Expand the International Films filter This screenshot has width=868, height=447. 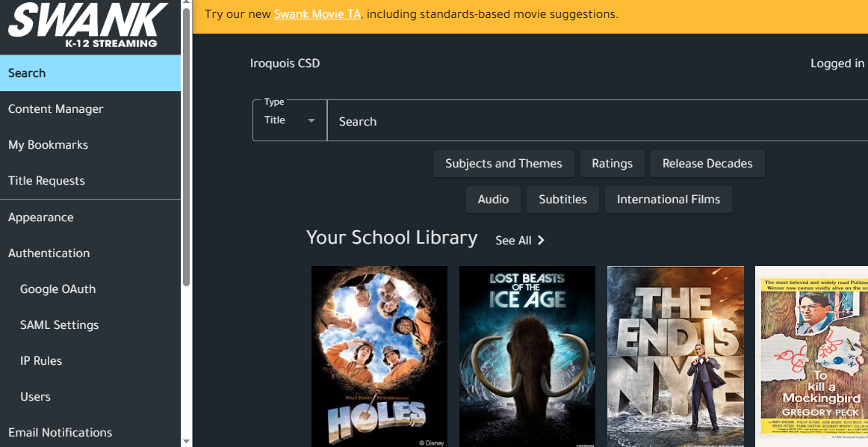click(668, 200)
